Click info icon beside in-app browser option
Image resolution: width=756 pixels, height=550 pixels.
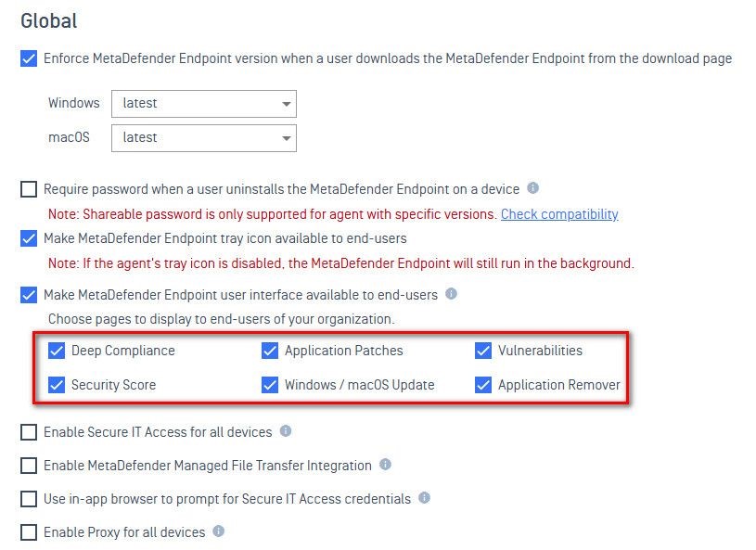point(424,497)
